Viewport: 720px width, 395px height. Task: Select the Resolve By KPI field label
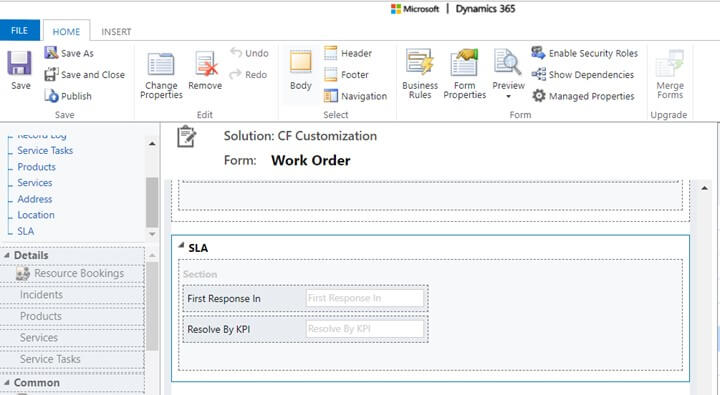click(219, 329)
